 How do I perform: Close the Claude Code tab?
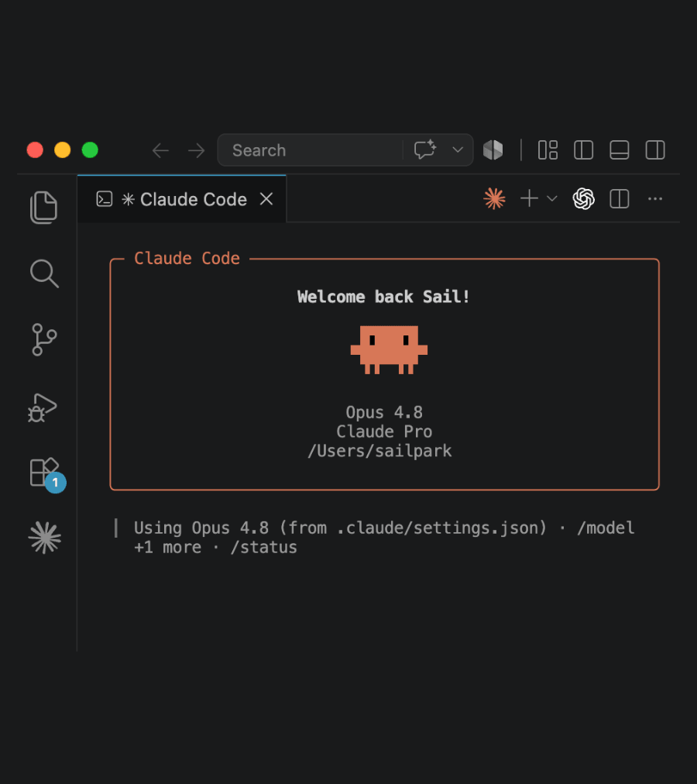266,199
